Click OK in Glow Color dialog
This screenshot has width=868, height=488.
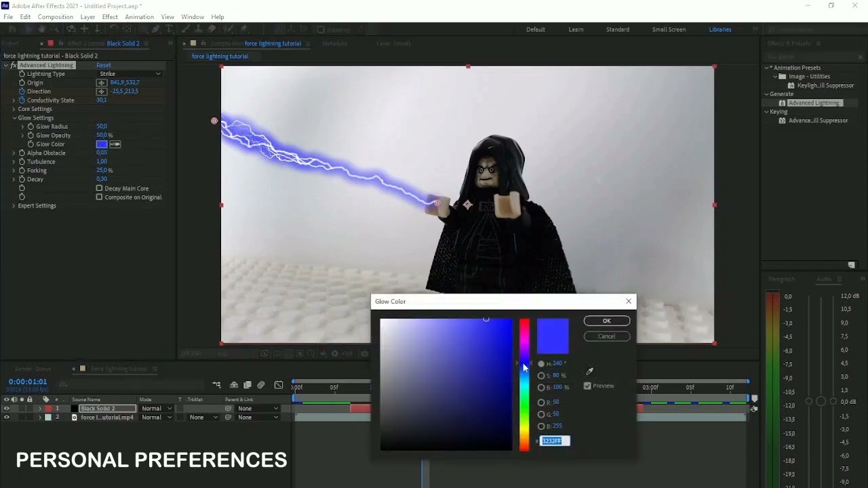point(607,321)
